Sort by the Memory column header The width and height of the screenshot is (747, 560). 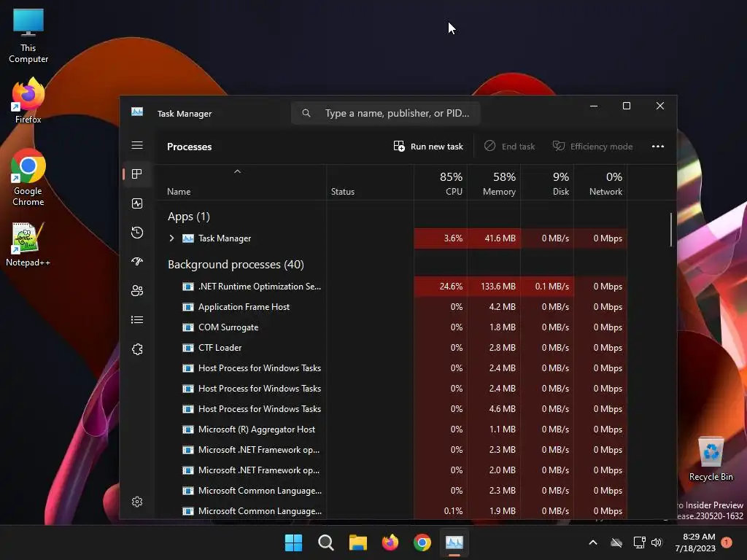click(494, 184)
